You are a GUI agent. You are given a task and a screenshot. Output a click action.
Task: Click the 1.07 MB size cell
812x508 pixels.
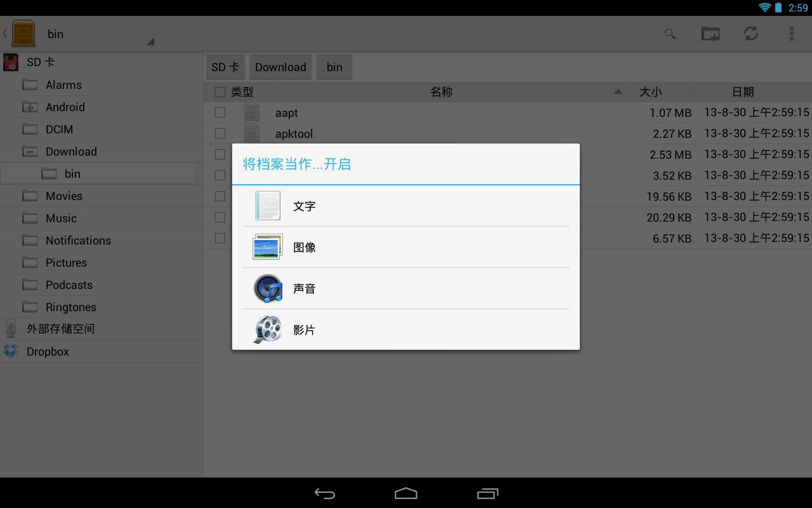click(x=671, y=113)
